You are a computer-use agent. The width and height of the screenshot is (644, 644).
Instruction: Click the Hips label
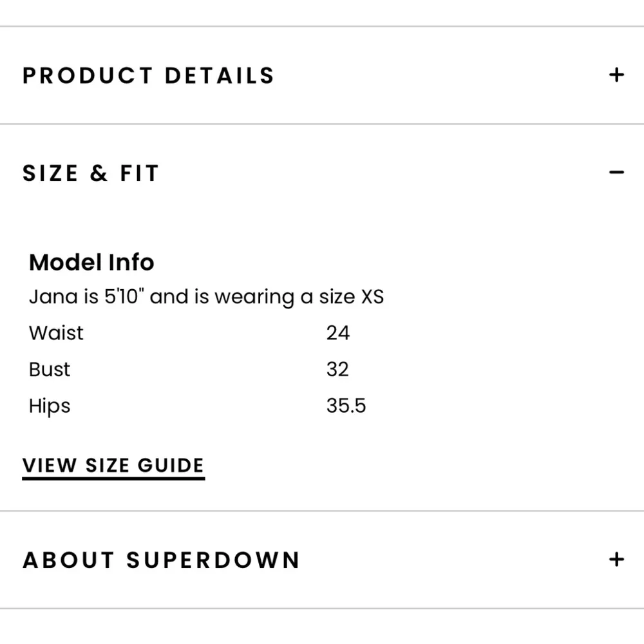tap(49, 406)
